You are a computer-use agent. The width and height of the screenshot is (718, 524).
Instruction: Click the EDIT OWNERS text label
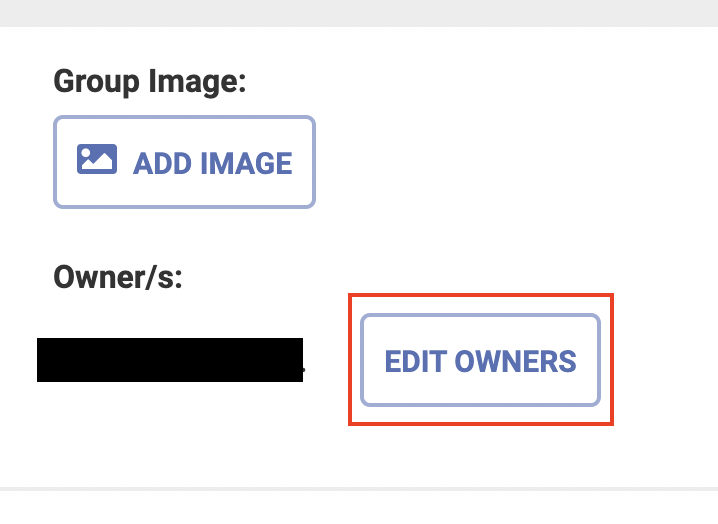tap(480, 361)
